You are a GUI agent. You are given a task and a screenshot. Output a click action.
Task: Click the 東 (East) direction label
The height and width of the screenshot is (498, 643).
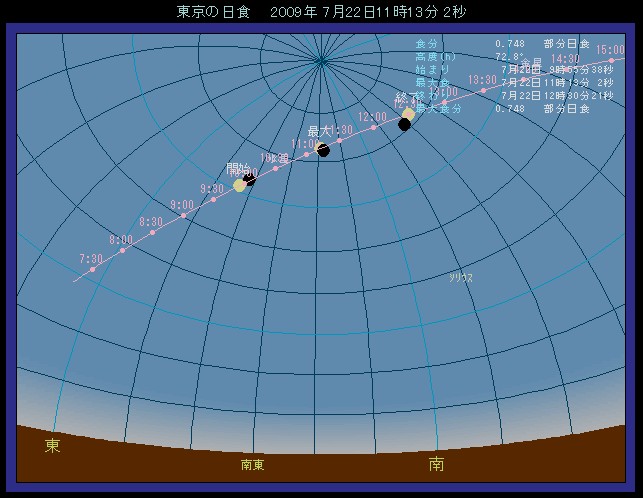(52, 446)
